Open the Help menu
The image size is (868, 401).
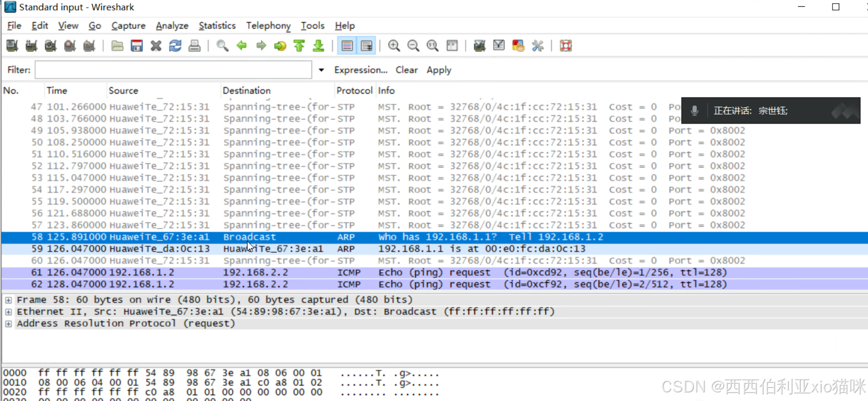pos(345,25)
